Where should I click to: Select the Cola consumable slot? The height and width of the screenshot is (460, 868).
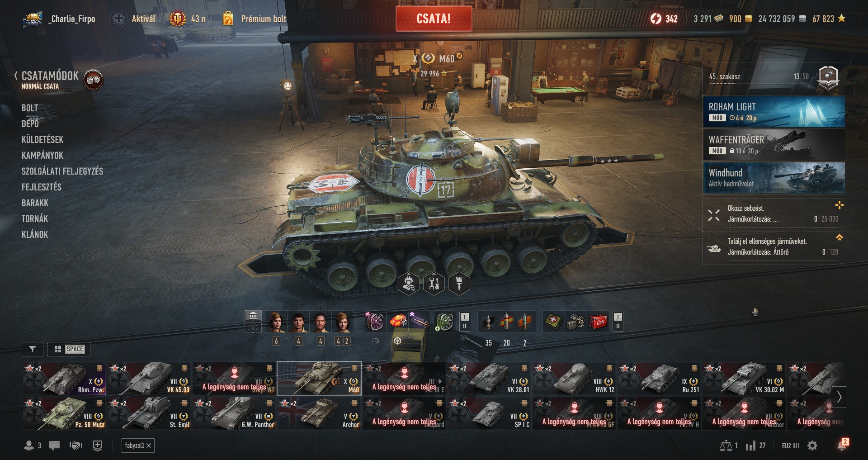click(598, 322)
